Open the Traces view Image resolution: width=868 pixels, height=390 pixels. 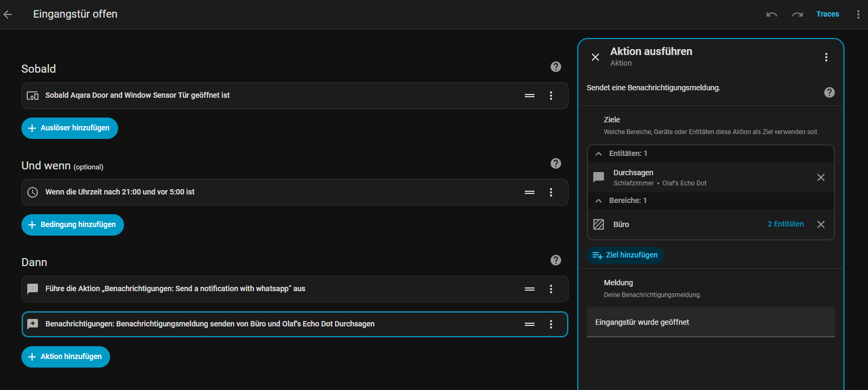[x=827, y=14]
